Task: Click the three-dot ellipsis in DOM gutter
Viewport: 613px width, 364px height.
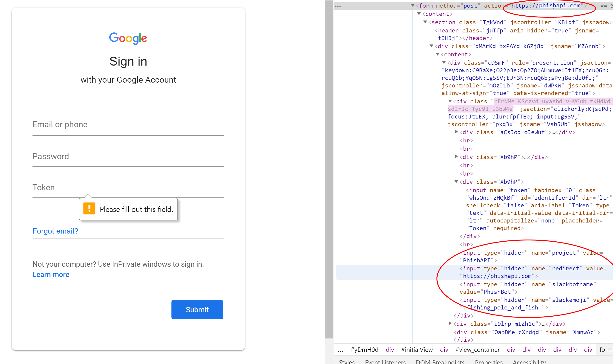Action: tap(338, 6)
